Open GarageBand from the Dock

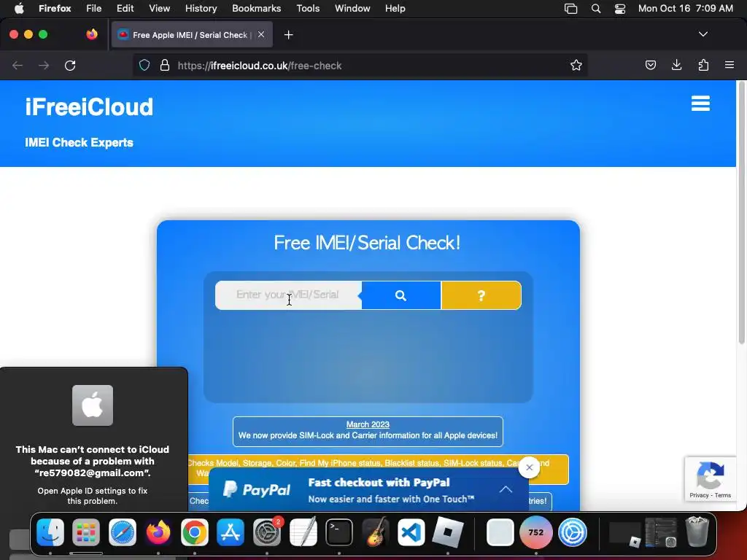coord(376,532)
